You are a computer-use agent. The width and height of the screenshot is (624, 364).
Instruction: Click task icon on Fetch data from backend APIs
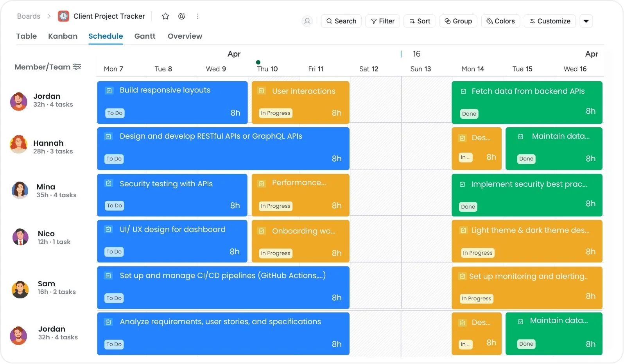[463, 91]
